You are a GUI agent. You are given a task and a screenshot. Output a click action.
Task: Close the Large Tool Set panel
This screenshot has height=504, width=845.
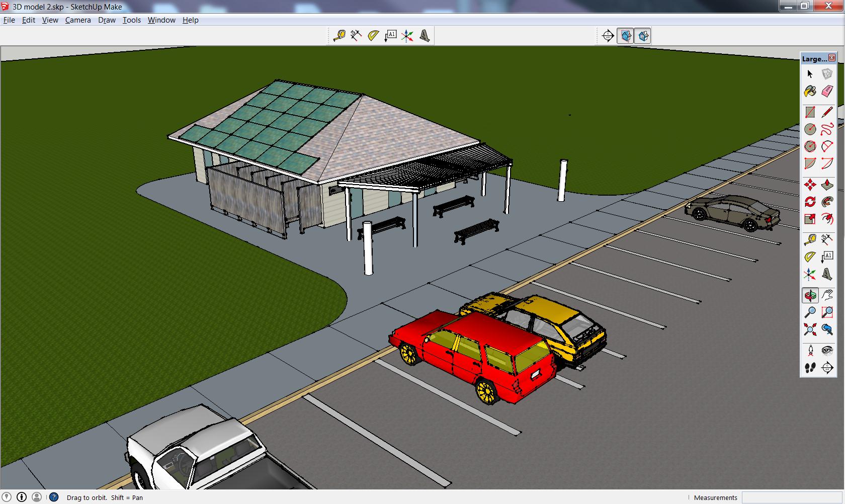pyautogui.click(x=831, y=58)
